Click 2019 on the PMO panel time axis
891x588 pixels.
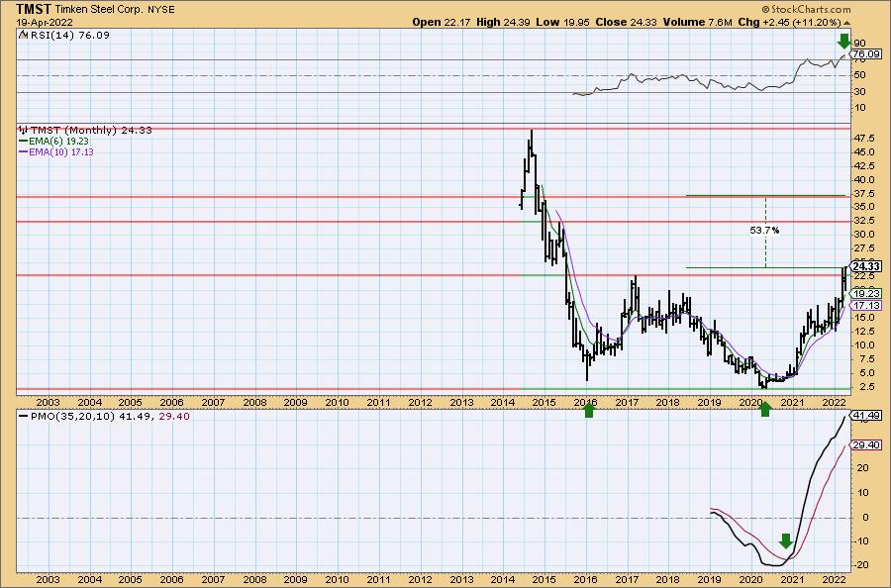tap(710, 579)
